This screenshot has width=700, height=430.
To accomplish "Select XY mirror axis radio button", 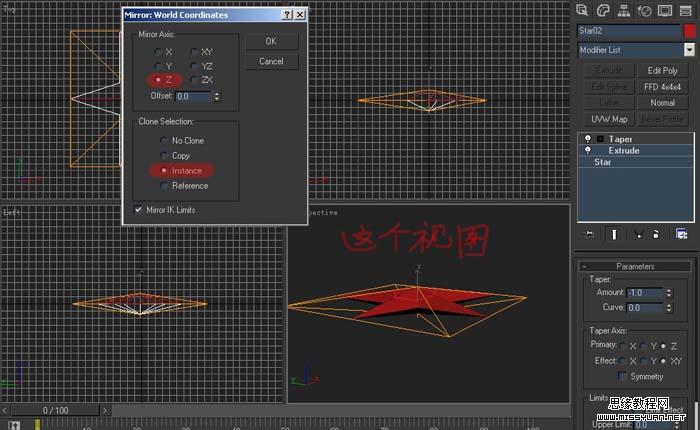I will [194, 52].
